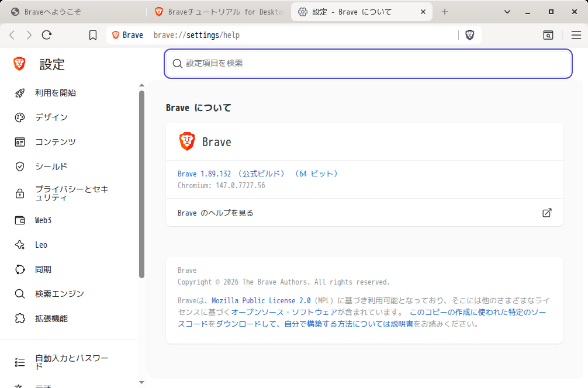Go back to previous page
Screen dimensions: 588x388
[12, 35]
